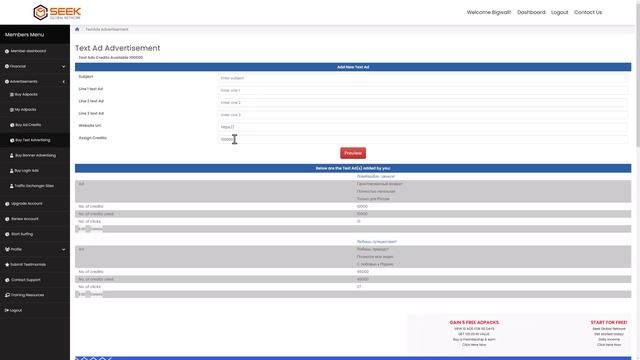Screen dimensions: 640x360
Task: Click the Member dashboard sidebar icon
Action: (x=7, y=51)
